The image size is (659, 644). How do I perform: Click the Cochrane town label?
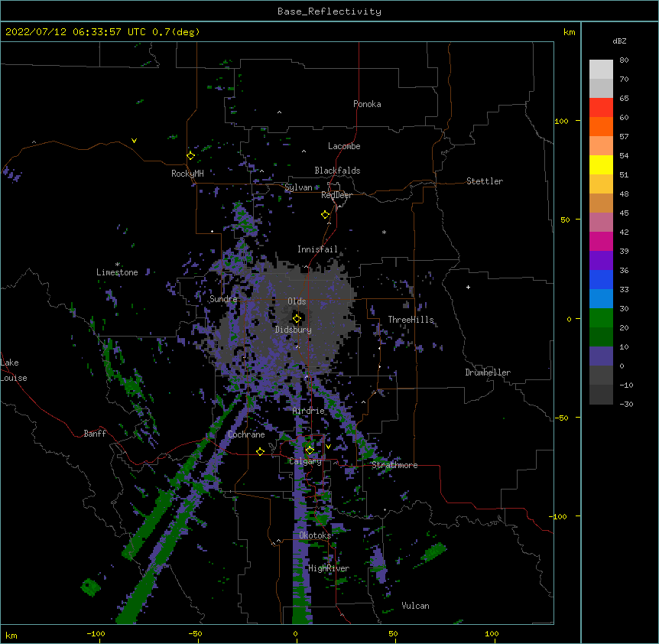(246, 434)
